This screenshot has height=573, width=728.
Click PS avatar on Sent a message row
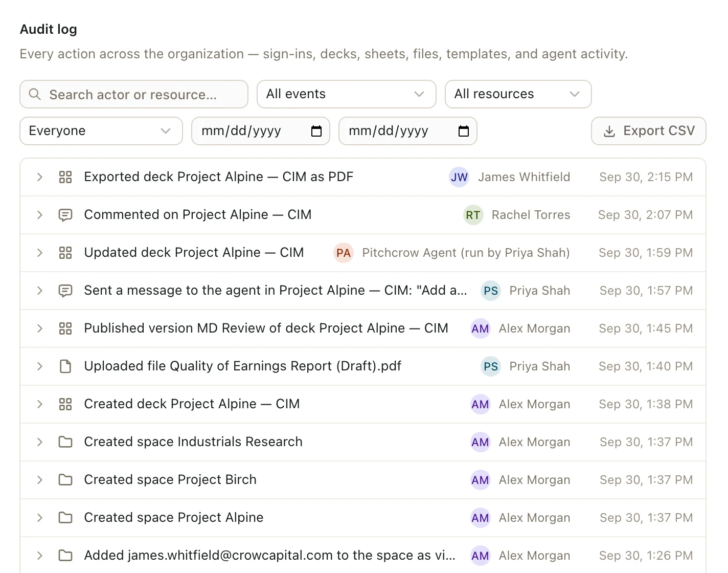(491, 291)
